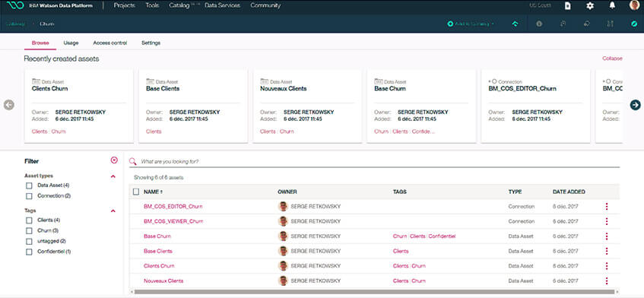Open the document icon in top bar
The width and height of the screenshot is (644, 298).
(x=568, y=6)
